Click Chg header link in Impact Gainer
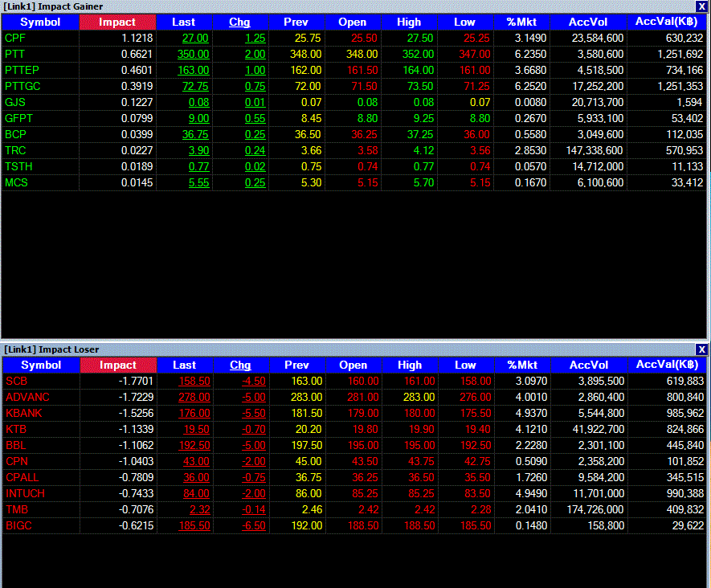Image resolution: width=711 pixels, height=588 pixels. point(239,22)
